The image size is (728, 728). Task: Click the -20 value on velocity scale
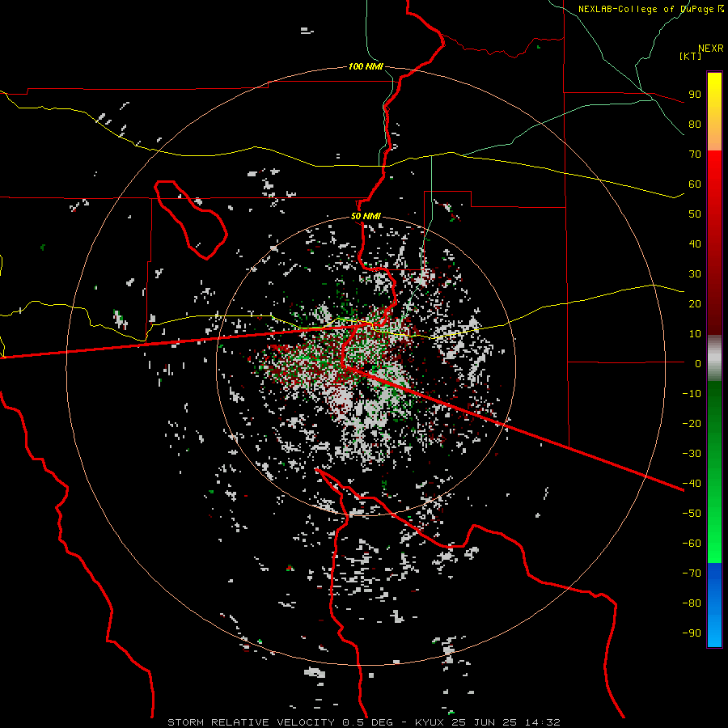coord(692,423)
